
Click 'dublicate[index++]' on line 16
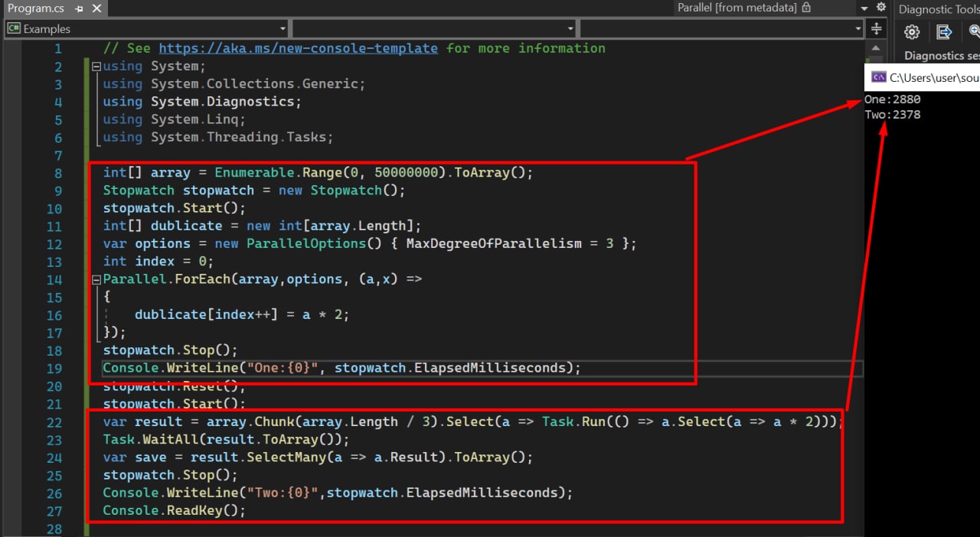click(x=207, y=314)
